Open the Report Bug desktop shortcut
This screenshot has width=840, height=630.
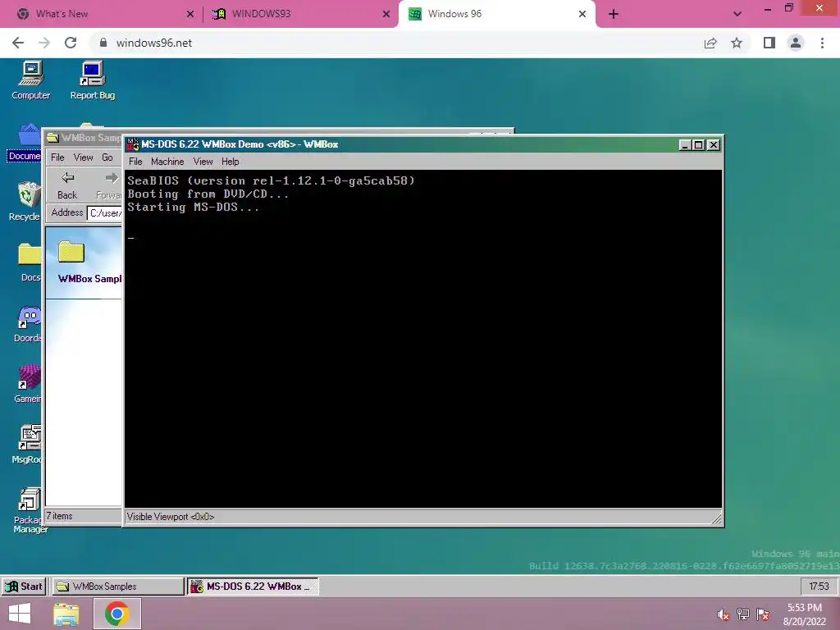click(x=92, y=80)
